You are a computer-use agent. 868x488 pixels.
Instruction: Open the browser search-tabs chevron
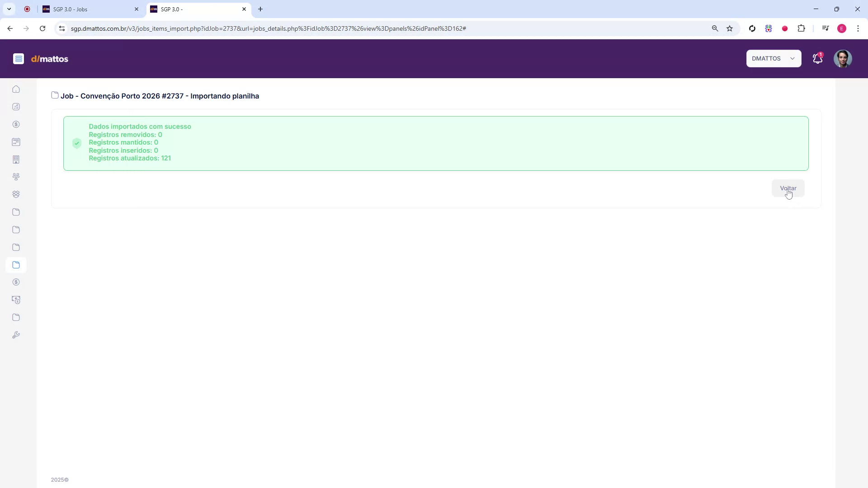[9, 9]
